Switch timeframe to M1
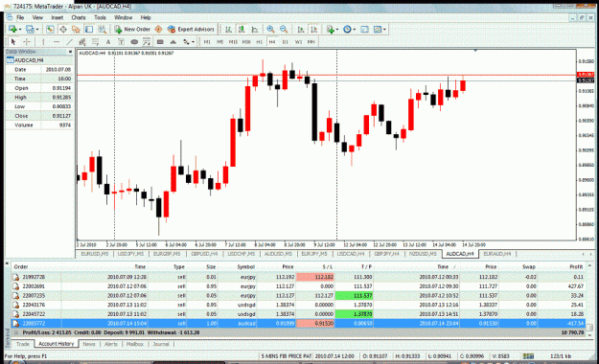Viewport: 599px width, 364px height. [207, 41]
